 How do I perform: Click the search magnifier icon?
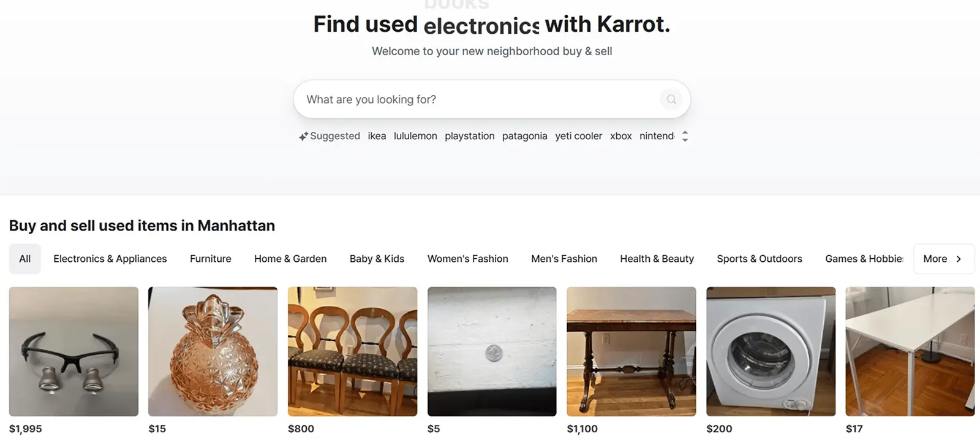point(671,99)
